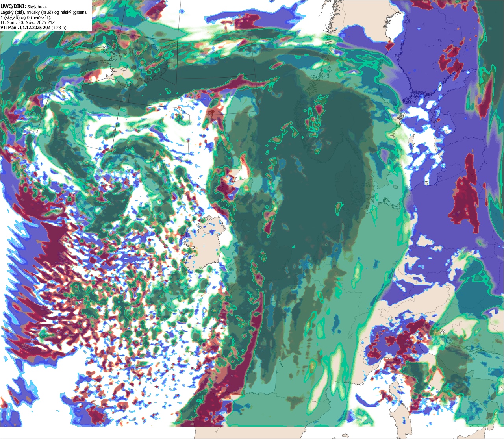Click the 'UWC/DINI:' bold title text
The width and height of the screenshot is (504, 439).
[x=13, y=7]
